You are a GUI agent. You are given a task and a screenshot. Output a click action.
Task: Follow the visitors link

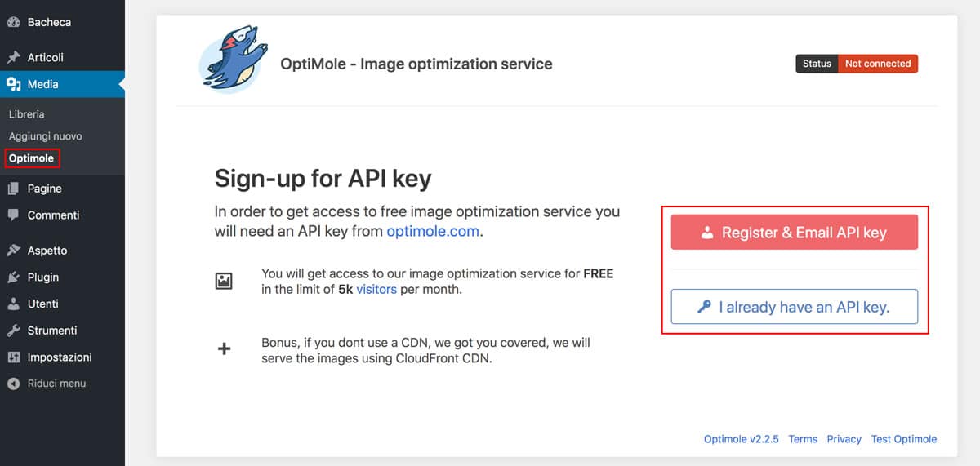tap(376, 289)
